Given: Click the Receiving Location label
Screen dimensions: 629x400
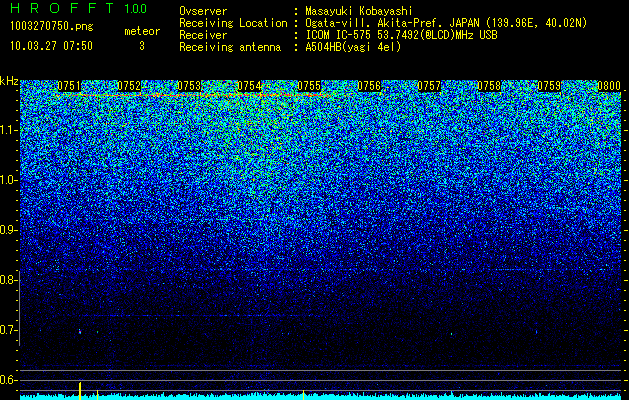Looking at the screenshot, I should point(233,23).
